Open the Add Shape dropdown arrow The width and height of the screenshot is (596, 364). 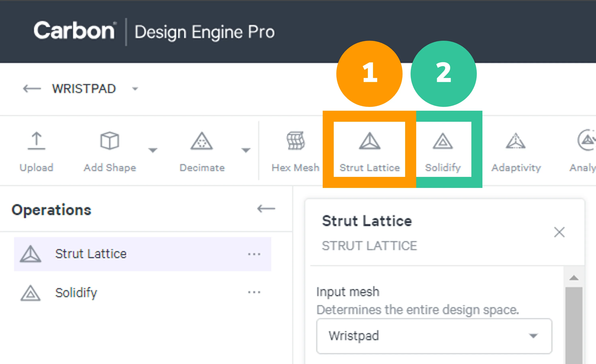[x=153, y=150]
